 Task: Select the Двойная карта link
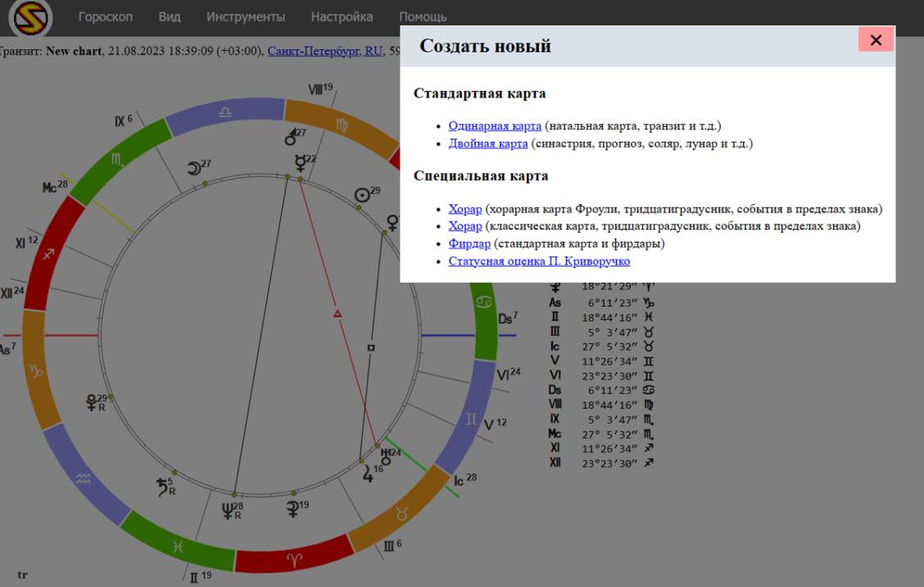click(488, 143)
